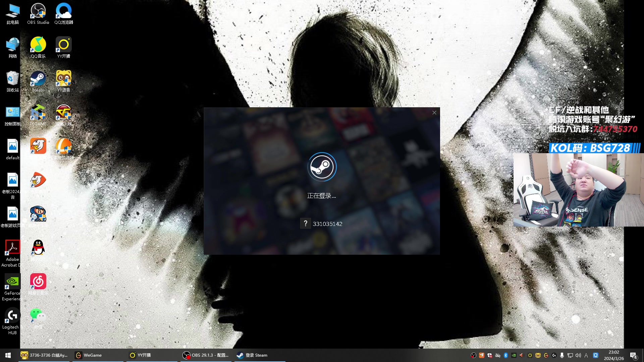
Task: Click the question mark avatar beside 331035142
Action: [305, 224]
